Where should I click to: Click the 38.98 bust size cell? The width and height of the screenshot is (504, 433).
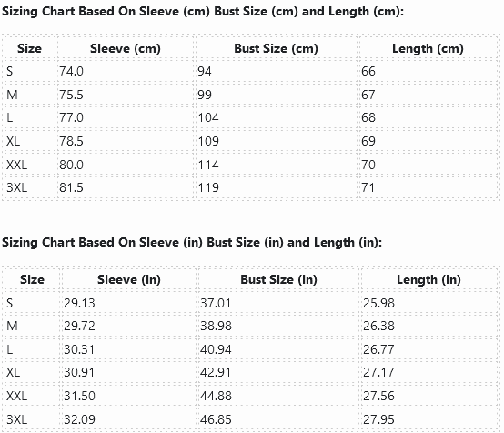278,326
